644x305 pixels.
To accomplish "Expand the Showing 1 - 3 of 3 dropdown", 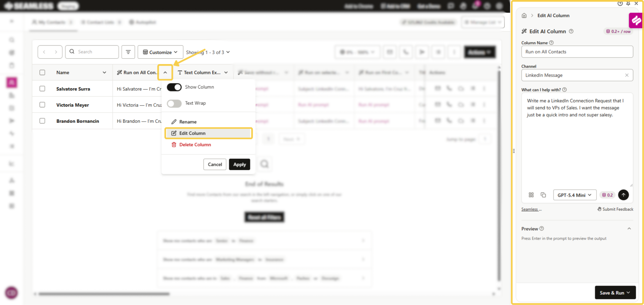I will point(208,52).
